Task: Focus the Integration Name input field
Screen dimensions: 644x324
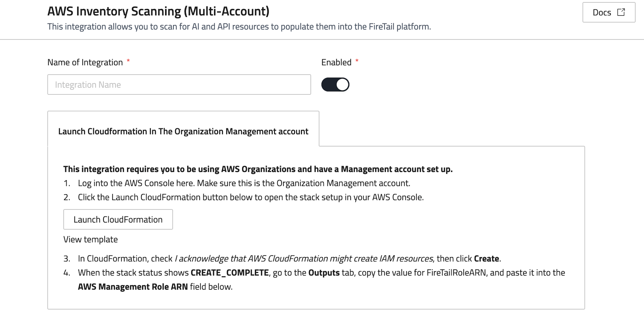Action: (x=179, y=85)
